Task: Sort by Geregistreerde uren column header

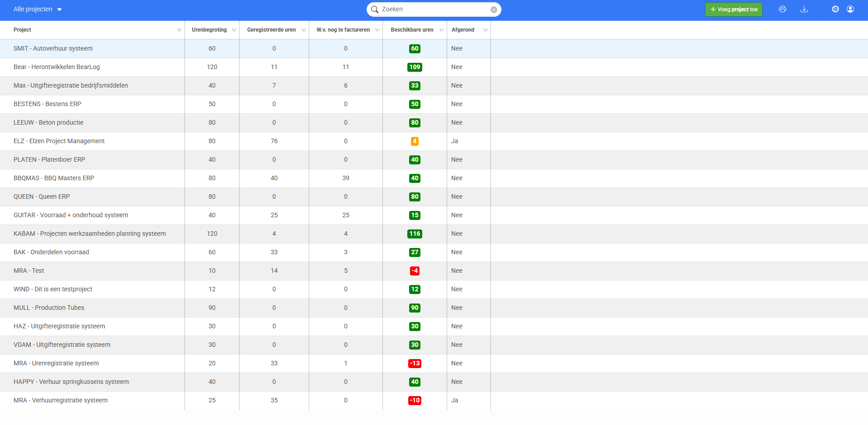Action: tap(271, 30)
